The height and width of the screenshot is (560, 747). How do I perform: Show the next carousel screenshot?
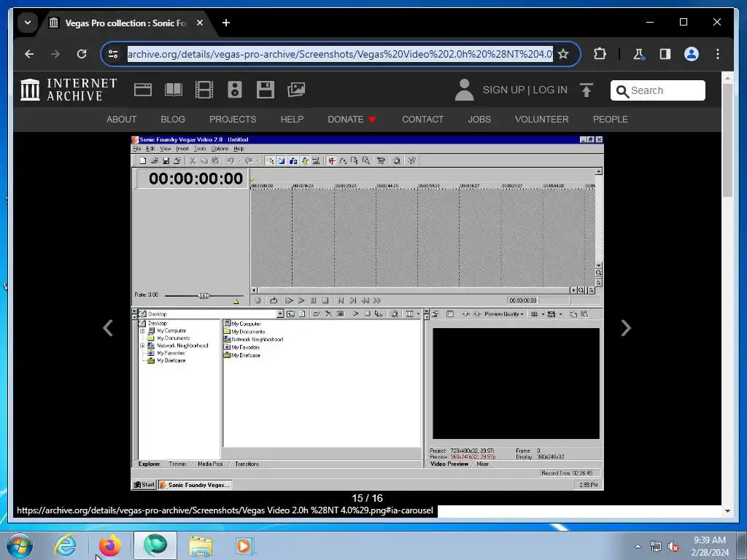click(x=626, y=327)
